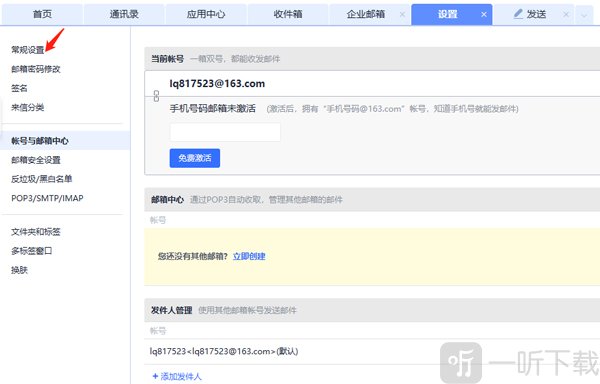
Task: Click the phone number input field
Action: pyautogui.click(x=225, y=132)
